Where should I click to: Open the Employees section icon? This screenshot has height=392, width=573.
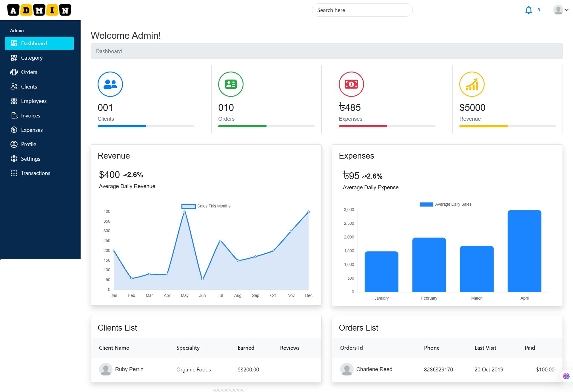[14, 101]
